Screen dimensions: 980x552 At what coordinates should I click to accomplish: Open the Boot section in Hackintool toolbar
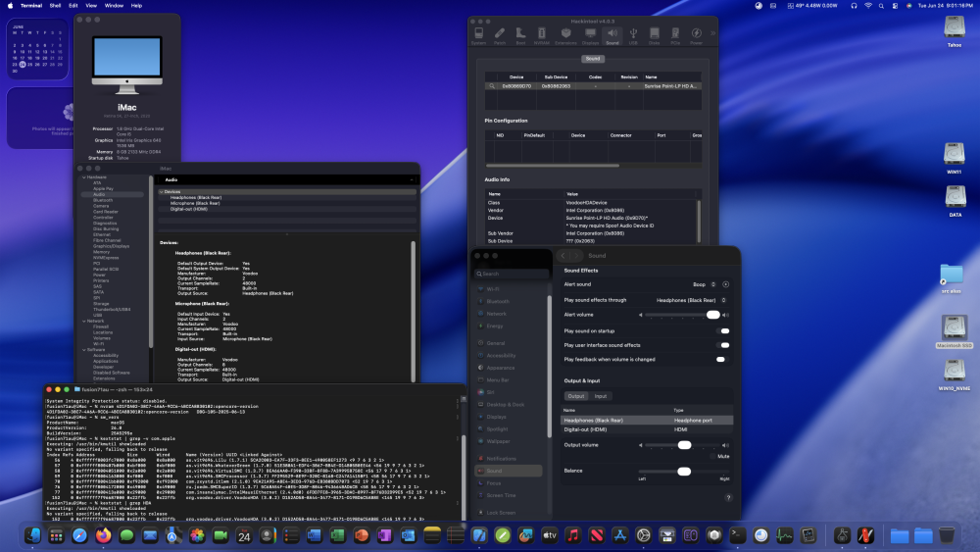[520, 35]
